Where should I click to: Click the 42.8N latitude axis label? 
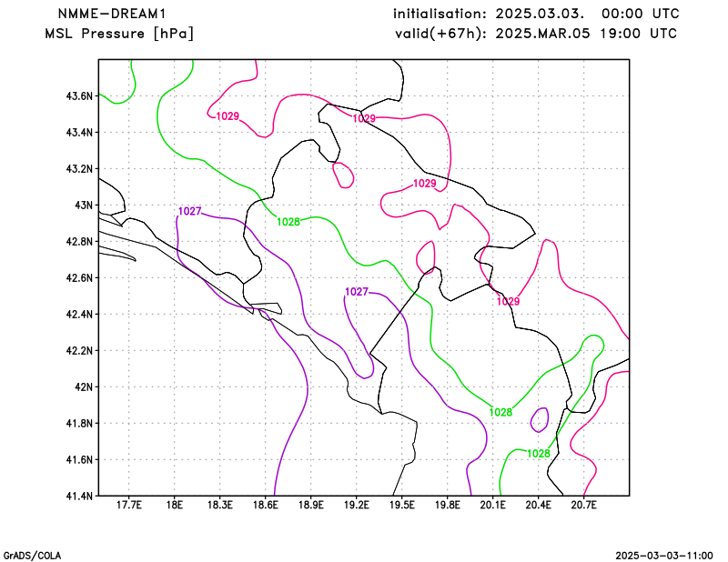(79, 241)
